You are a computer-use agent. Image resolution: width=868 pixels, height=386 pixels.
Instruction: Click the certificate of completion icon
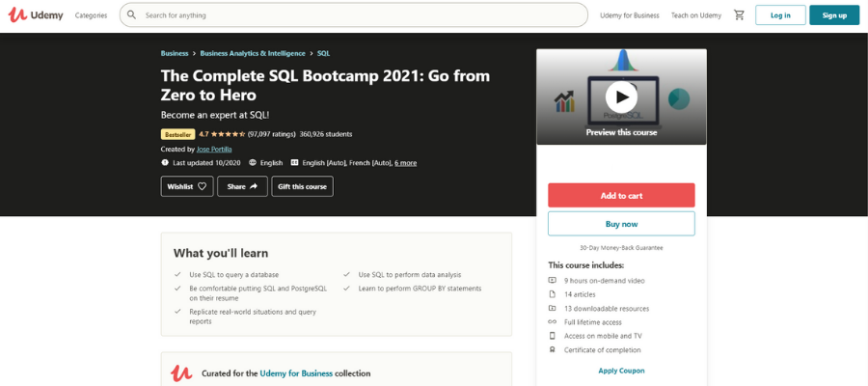tap(552, 349)
